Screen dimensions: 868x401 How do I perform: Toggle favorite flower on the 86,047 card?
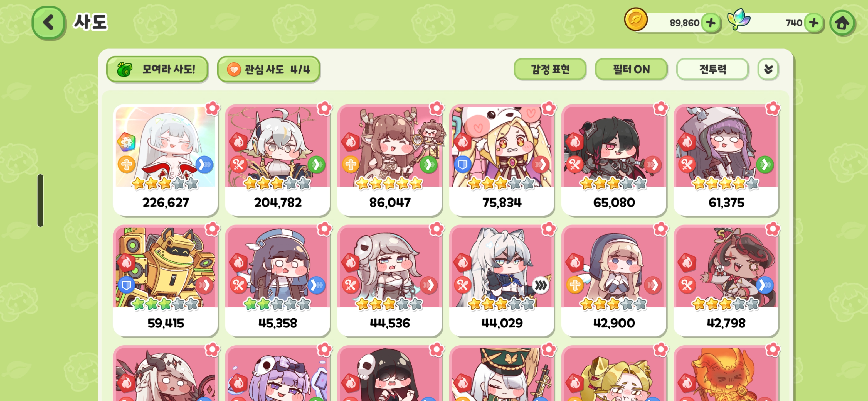436,108
